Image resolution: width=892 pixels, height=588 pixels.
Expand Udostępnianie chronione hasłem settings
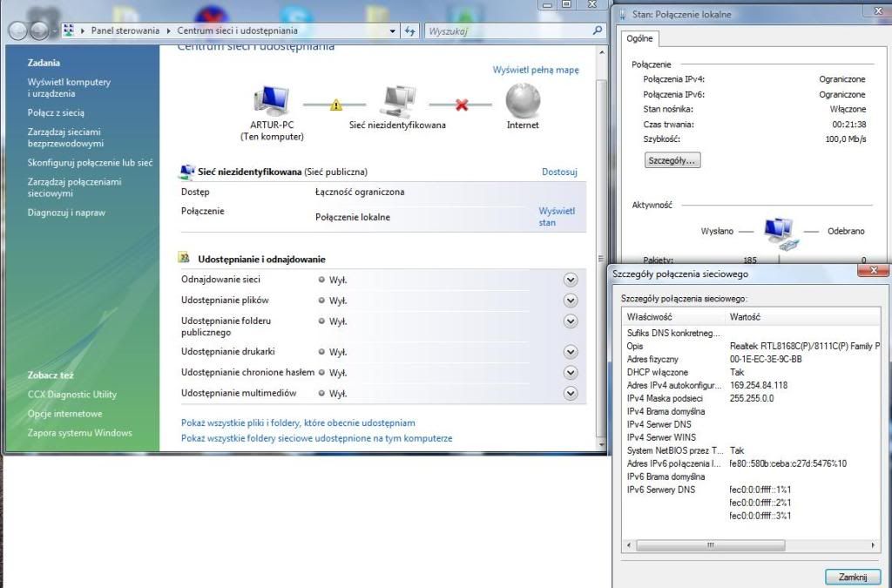(571, 373)
